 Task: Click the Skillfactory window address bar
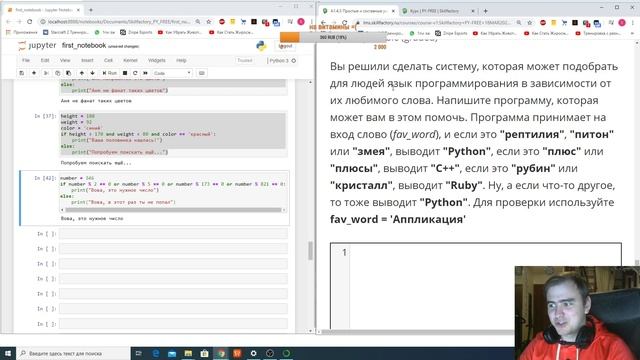click(x=435, y=23)
